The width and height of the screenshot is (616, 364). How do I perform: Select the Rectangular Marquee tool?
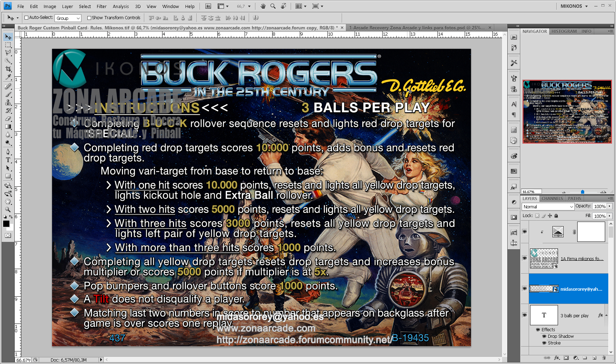[x=8, y=45]
